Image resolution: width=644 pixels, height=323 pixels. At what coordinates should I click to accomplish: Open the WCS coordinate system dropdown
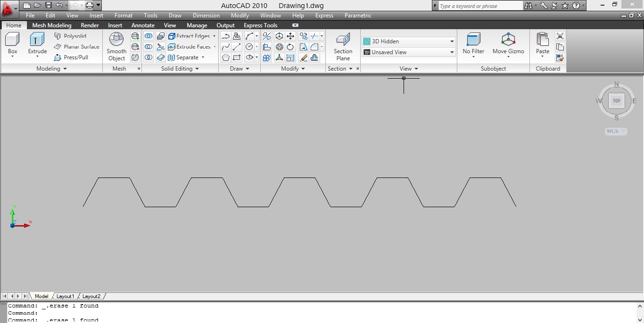616,131
